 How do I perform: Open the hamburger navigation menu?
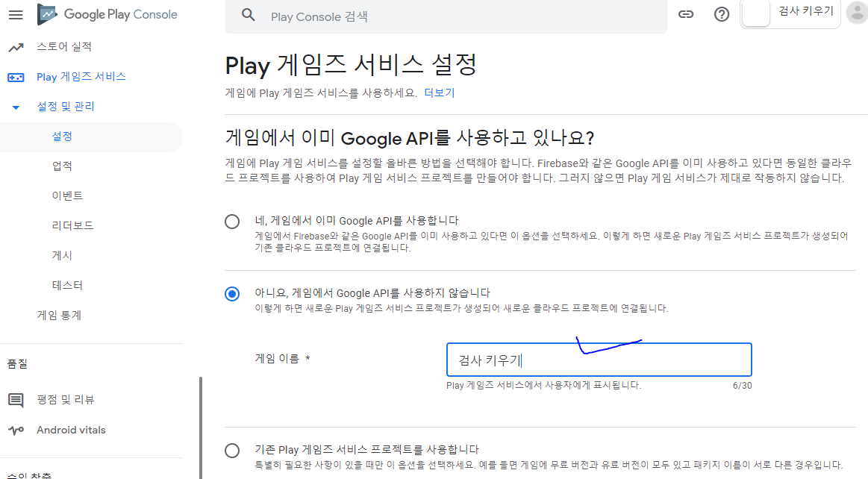16,15
